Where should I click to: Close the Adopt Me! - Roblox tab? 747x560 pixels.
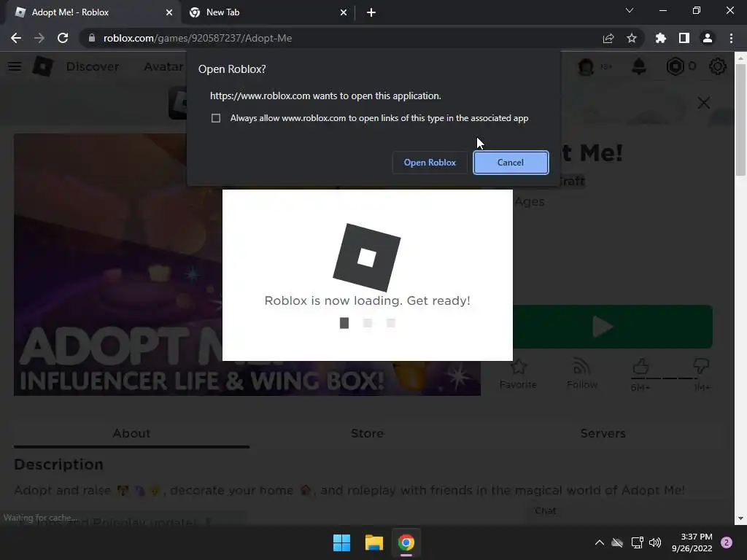(x=169, y=12)
